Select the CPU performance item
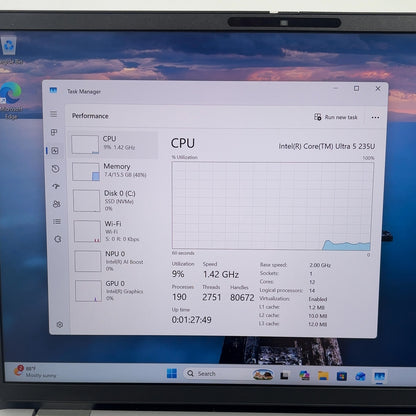The width and height of the screenshot is (416, 416). (114, 144)
